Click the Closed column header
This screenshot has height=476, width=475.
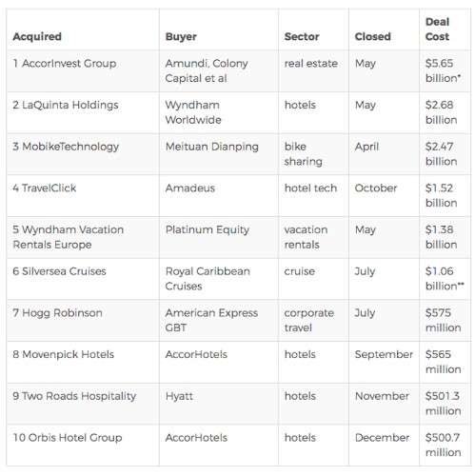(372, 36)
